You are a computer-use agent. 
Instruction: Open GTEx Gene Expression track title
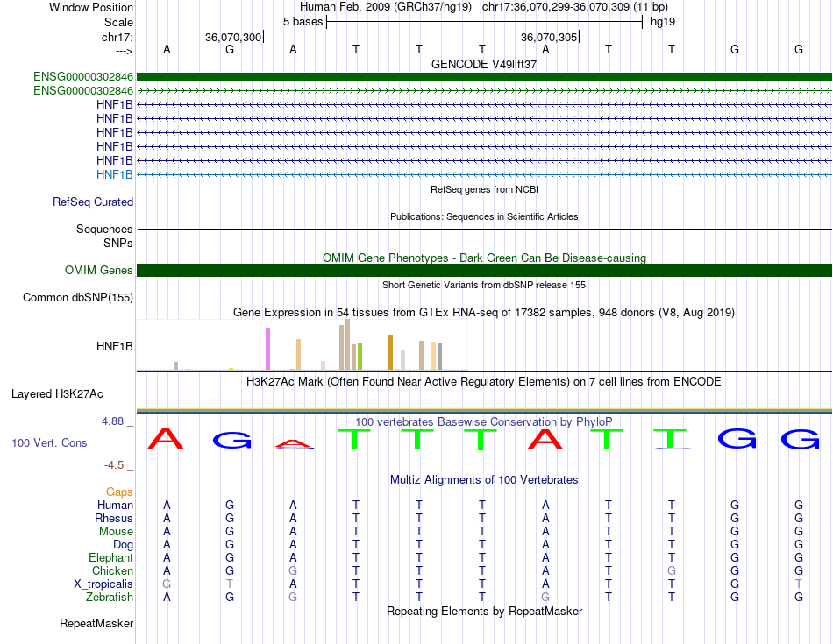[x=484, y=312]
